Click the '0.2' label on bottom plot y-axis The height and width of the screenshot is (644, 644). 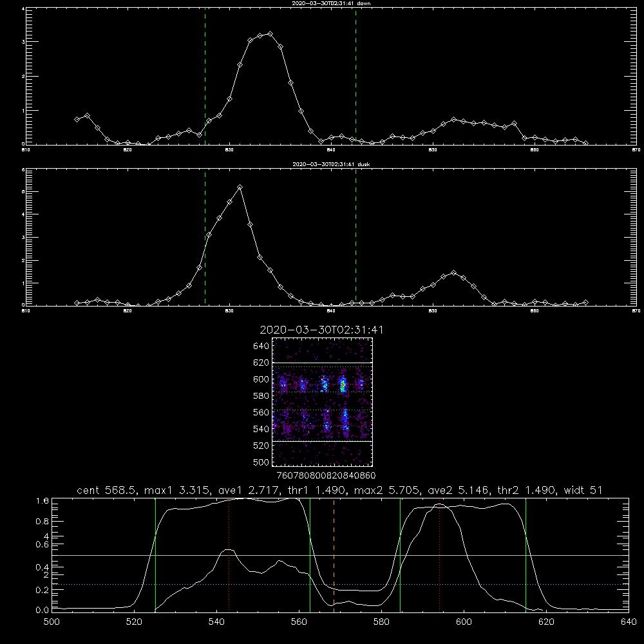43,590
